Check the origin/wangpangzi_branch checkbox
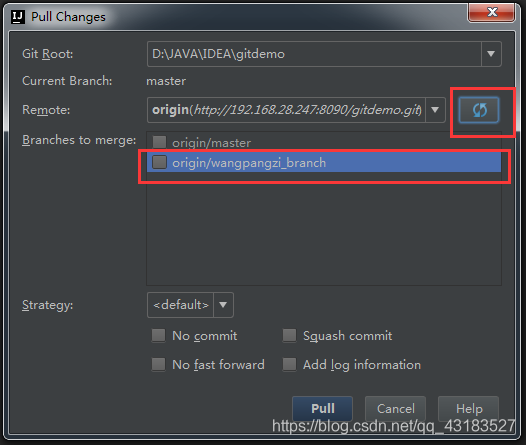526x445 pixels. (x=159, y=162)
